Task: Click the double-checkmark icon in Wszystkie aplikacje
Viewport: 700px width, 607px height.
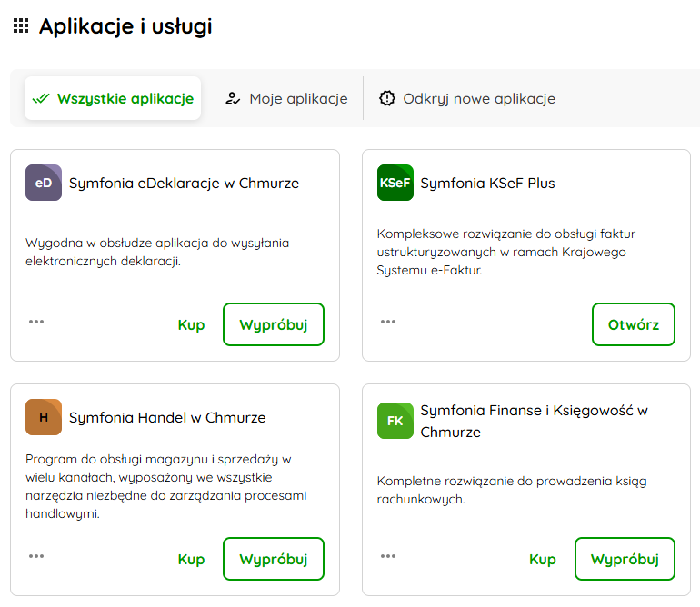Action: 41,99
